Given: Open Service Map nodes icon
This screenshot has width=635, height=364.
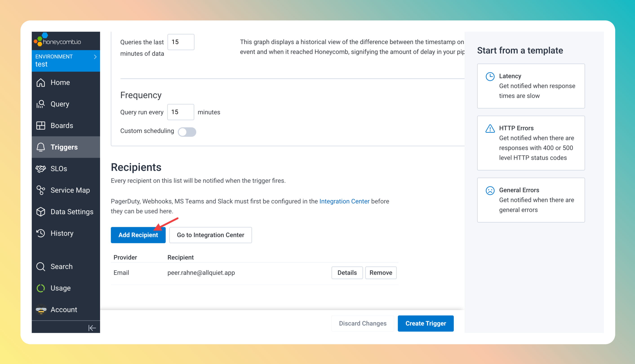Looking at the screenshot, I should [41, 190].
